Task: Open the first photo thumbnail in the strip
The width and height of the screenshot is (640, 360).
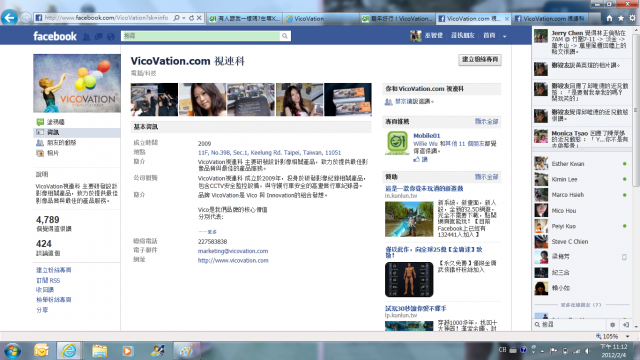Action: 154,100
